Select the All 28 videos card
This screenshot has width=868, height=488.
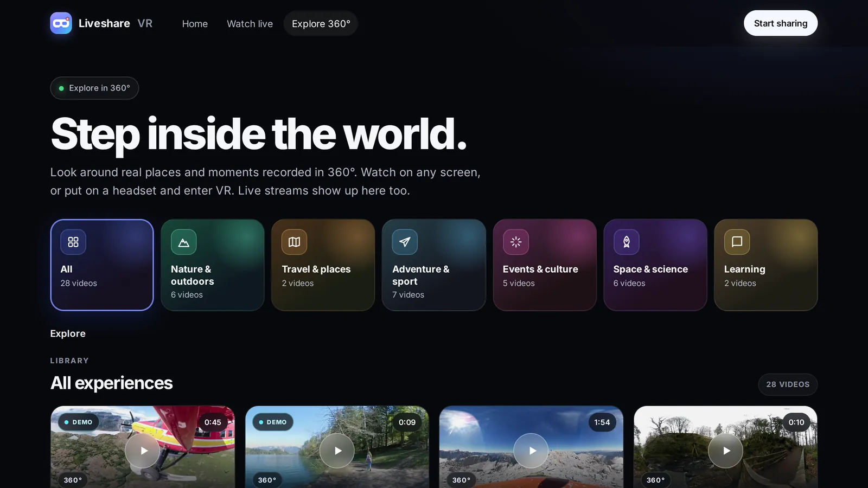pyautogui.click(x=102, y=265)
